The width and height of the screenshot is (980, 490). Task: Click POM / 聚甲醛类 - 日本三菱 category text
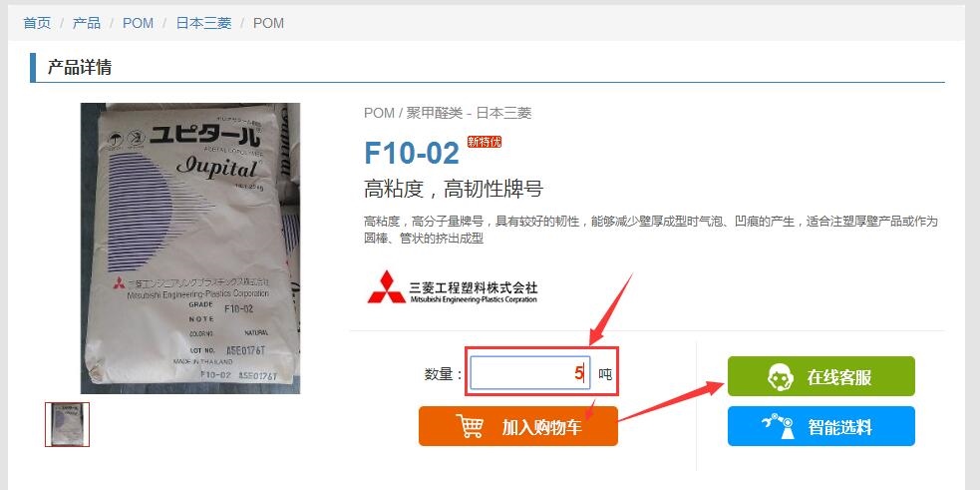(x=448, y=114)
